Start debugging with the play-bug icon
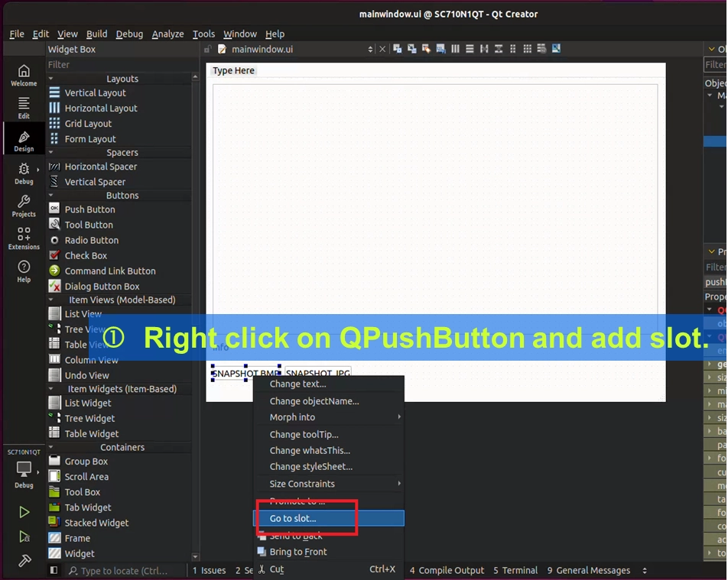The image size is (728, 580). [x=24, y=537]
